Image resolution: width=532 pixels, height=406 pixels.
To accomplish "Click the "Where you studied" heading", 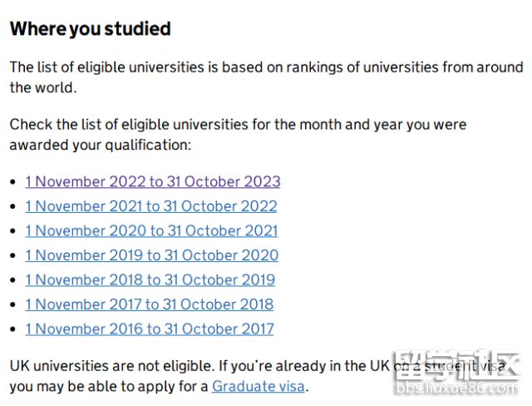I will pyautogui.click(x=90, y=28).
